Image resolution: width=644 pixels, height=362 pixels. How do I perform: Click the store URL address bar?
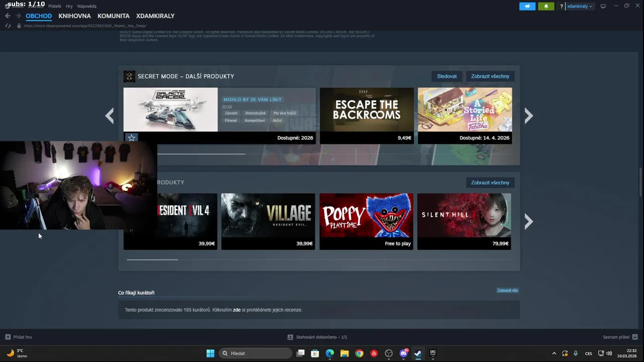point(85,26)
